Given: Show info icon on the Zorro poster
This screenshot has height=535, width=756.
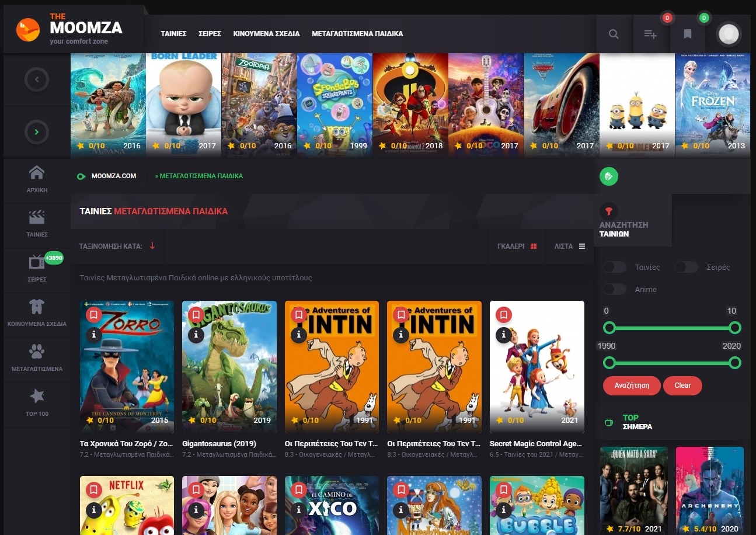Looking at the screenshot, I should [x=94, y=335].
